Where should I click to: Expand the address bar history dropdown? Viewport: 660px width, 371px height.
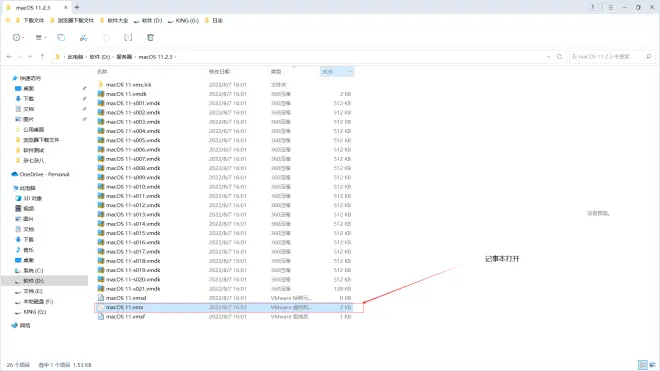(548, 56)
